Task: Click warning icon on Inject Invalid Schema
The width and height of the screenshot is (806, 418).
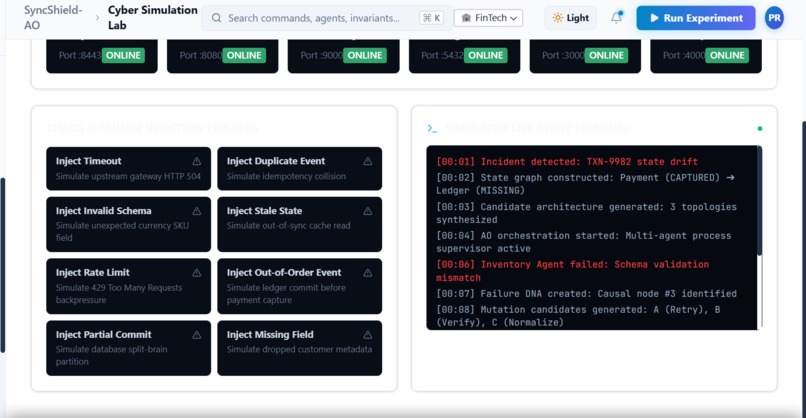Action: (196, 211)
